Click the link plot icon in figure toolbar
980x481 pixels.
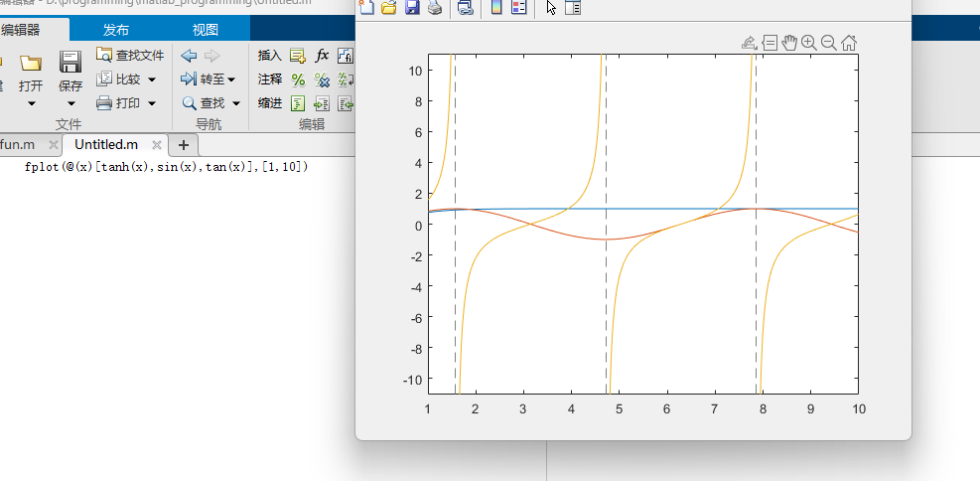tap(465, 8)
